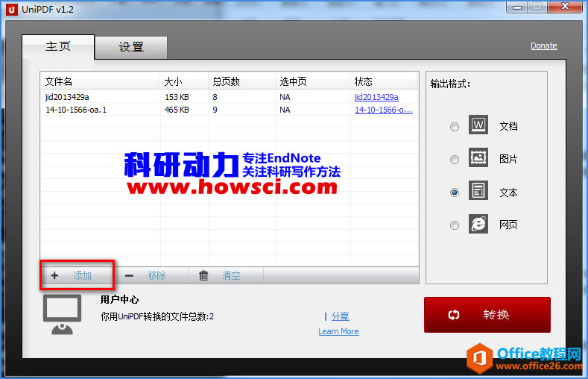Image resolution: width=588 pixels, height=379 pixels.
Task: Click the 465 KB size cell
Action: click(x=177, y=110)
